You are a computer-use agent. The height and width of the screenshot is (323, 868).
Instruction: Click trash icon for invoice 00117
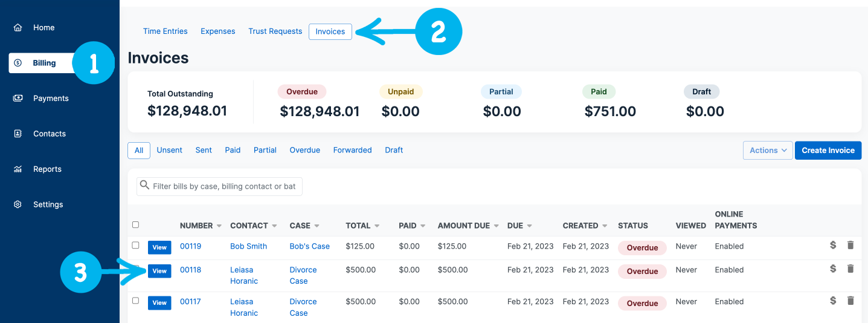pos(850,300)
